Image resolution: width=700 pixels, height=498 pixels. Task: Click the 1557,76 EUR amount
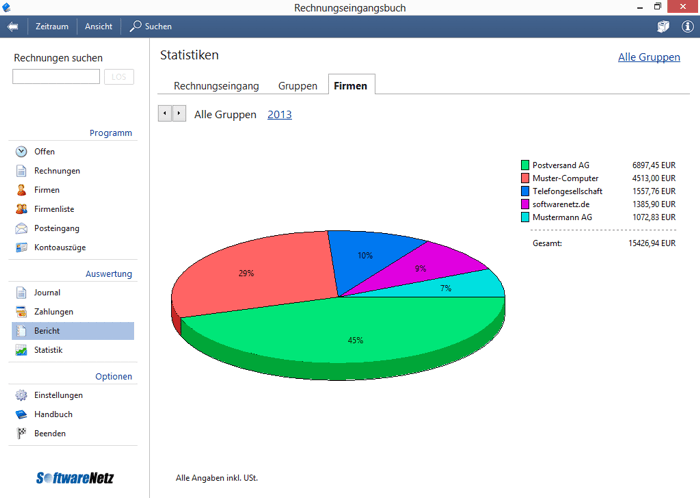tap(654, 191)
